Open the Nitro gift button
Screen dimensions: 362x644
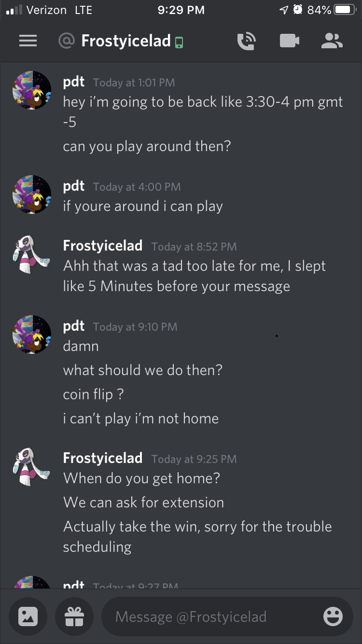[74, 616]
